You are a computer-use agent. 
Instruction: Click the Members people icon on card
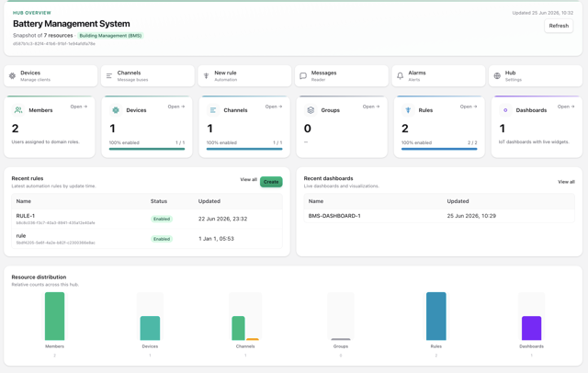pyautogui.click(x=18, y=110)
